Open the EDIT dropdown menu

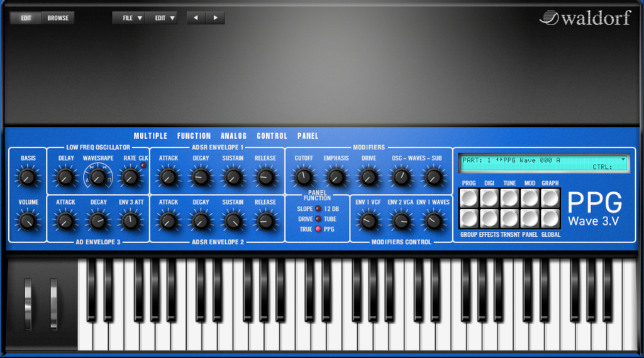pos(161,18)
